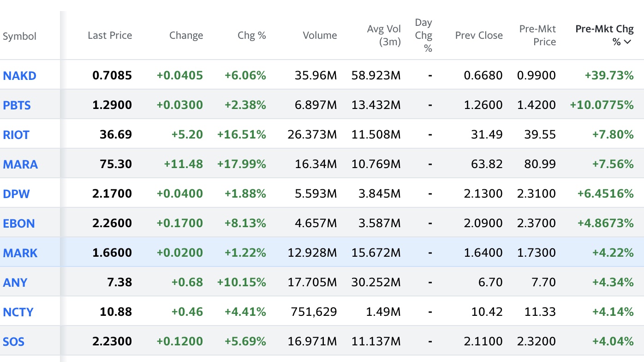Click the Pre-Mkt Chg % sort chevron
The width and height of the screenshot is (644, 362).
click(x=627, y=42)
